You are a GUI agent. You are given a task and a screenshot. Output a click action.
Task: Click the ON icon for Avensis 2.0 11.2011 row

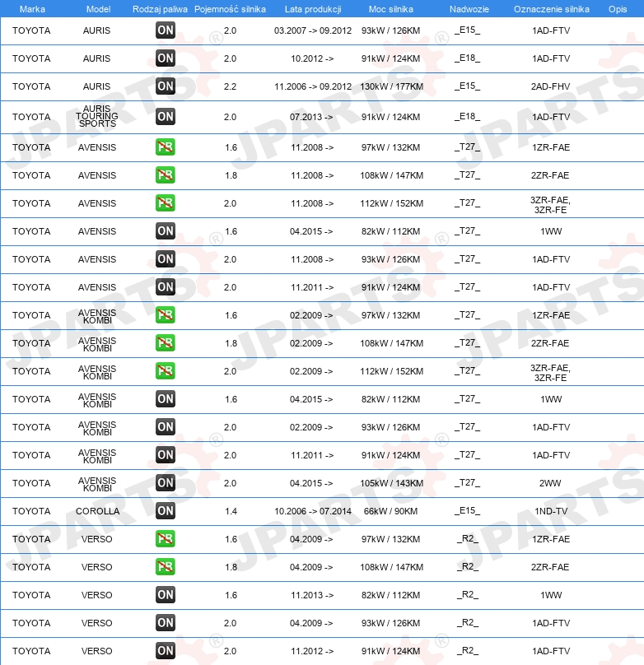pos(166,287)
